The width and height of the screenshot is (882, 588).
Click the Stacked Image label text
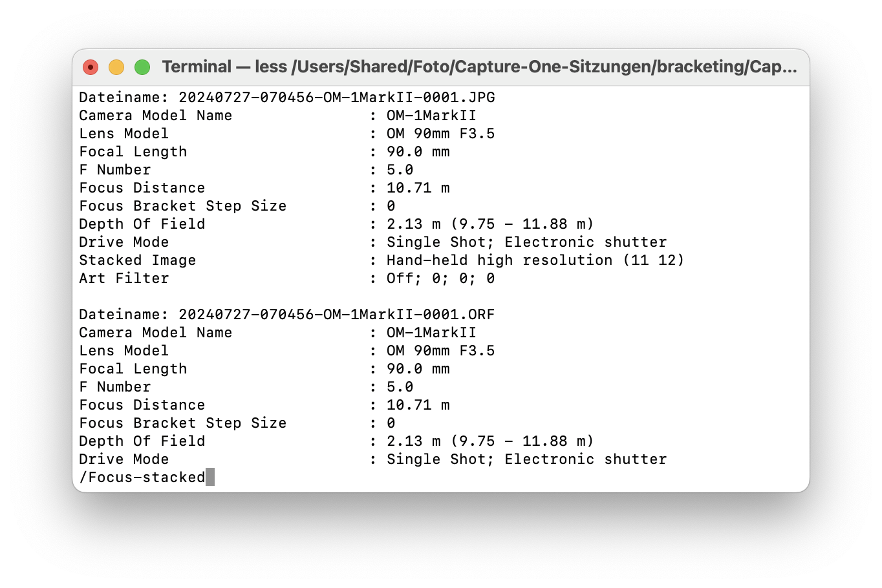138,260
